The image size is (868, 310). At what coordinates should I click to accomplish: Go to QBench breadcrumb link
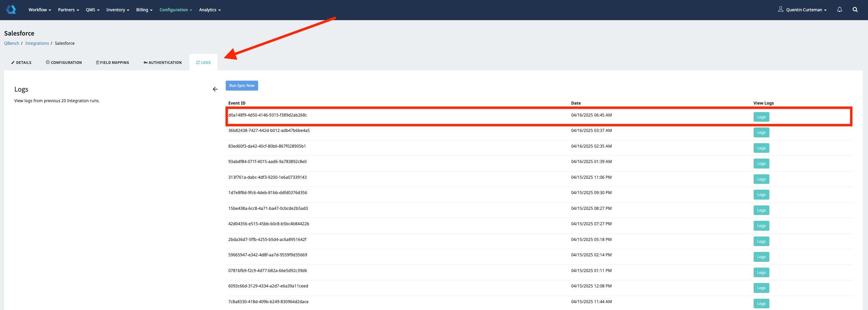click(x=12, y=43)
